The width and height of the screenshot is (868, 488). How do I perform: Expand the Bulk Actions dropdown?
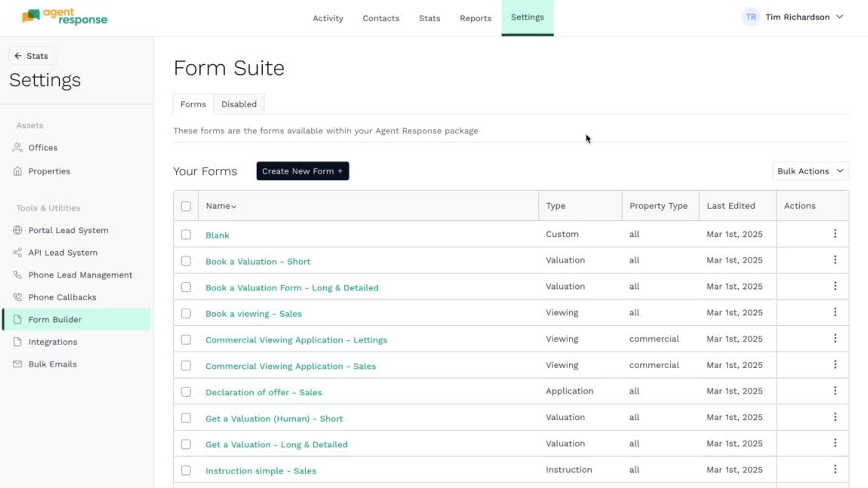[810, 171]
